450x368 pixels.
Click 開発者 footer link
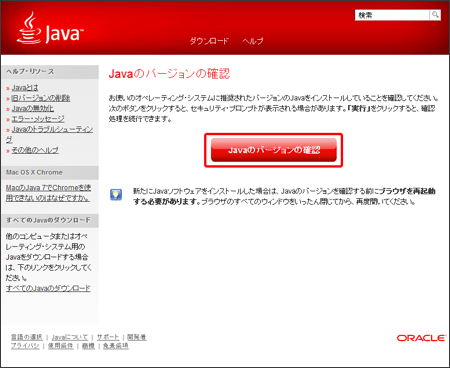point(137,337)
